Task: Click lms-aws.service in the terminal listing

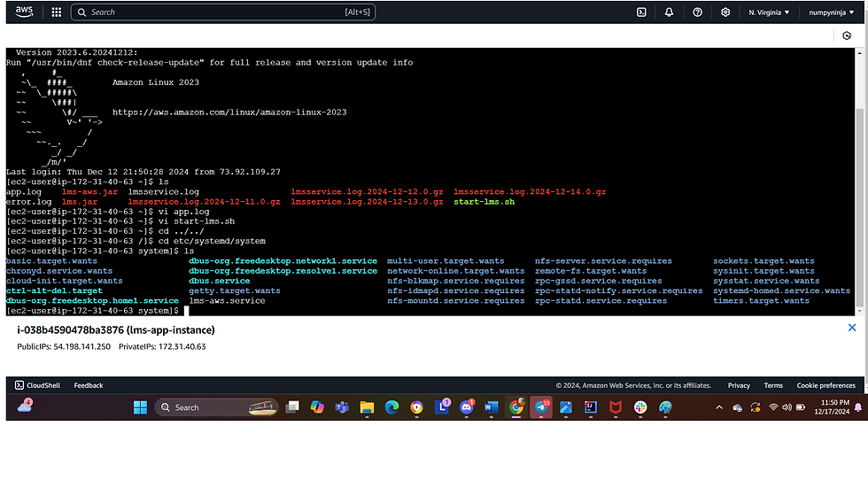Action: [227, 300]
